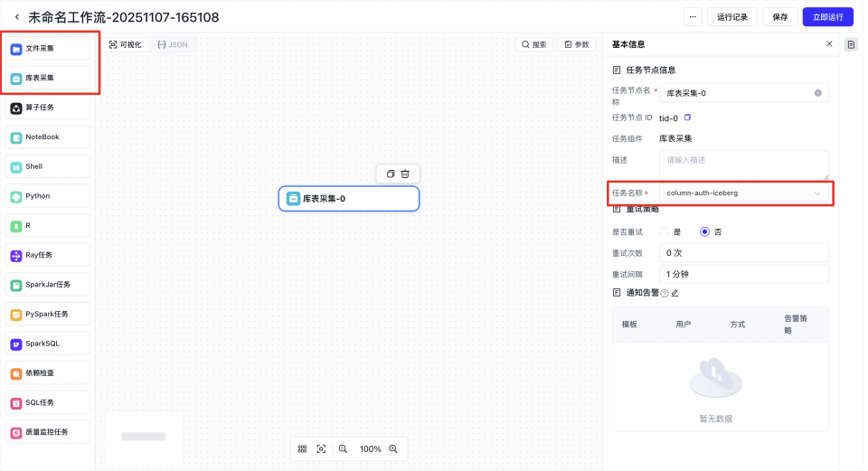Open 运行记录 run history
This screenshot has height=471, width=868.
coord(731,17)
